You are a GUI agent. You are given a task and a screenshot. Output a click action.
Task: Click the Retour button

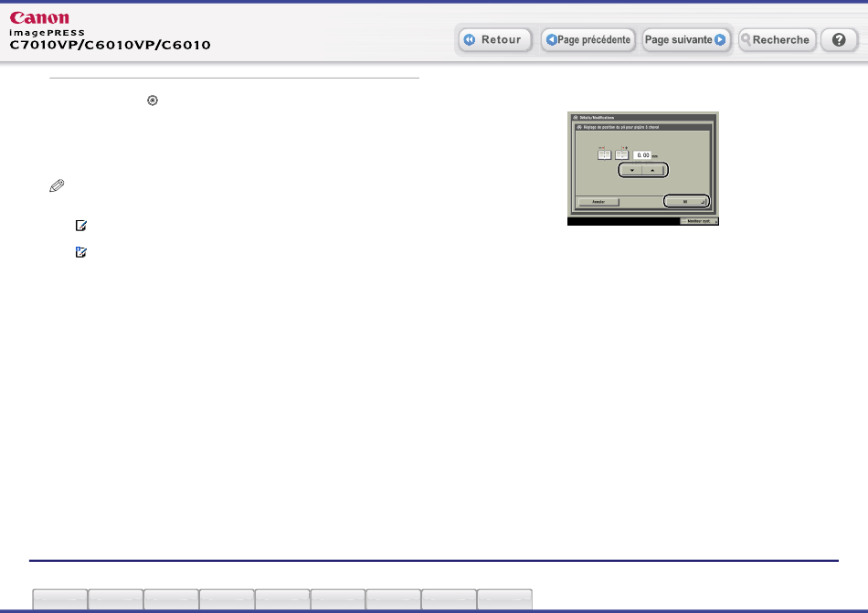click(495, 40)
